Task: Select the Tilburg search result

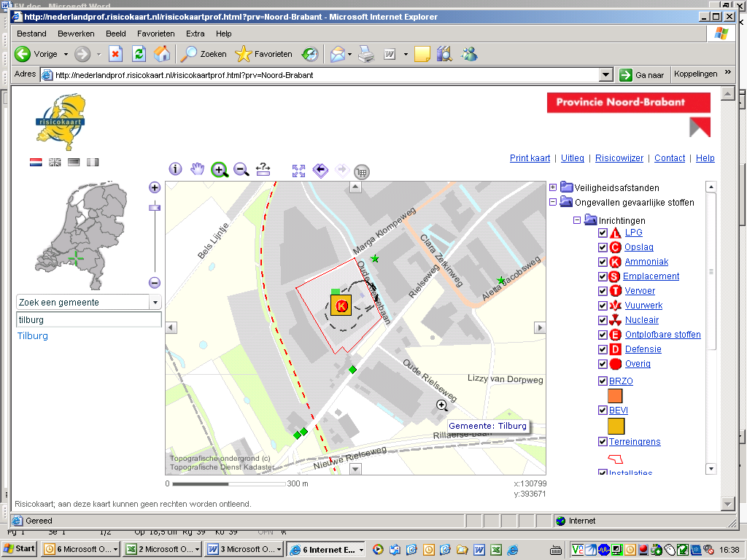Action: tap(32, 335)
